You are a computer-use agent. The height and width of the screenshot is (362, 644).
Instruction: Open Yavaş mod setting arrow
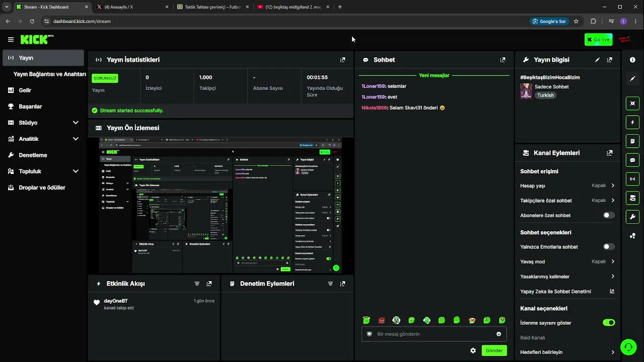[x=613, y=261]
